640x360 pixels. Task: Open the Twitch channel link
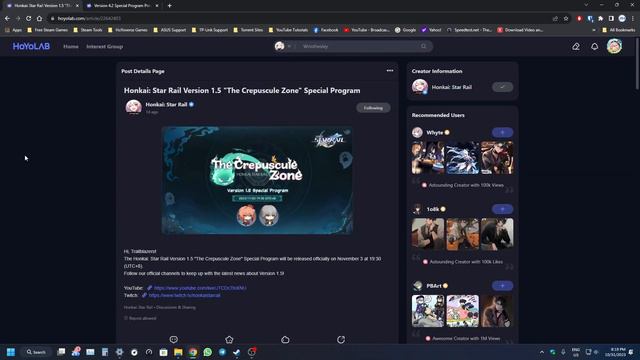(184, 295)
